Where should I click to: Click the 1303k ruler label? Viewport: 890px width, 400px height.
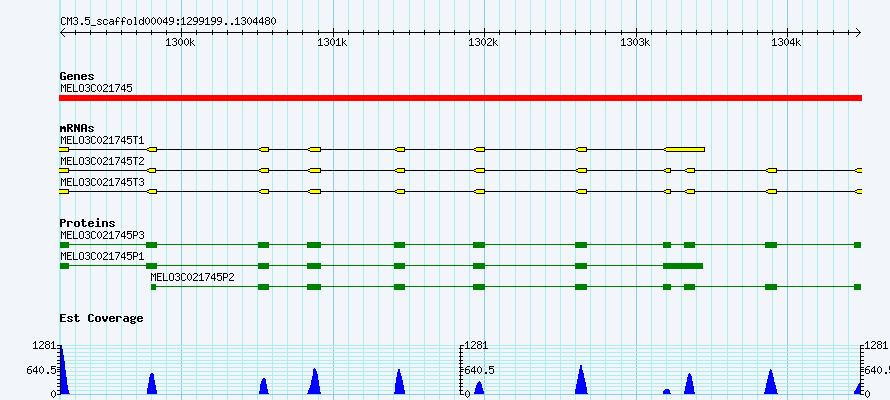(636, 43)
